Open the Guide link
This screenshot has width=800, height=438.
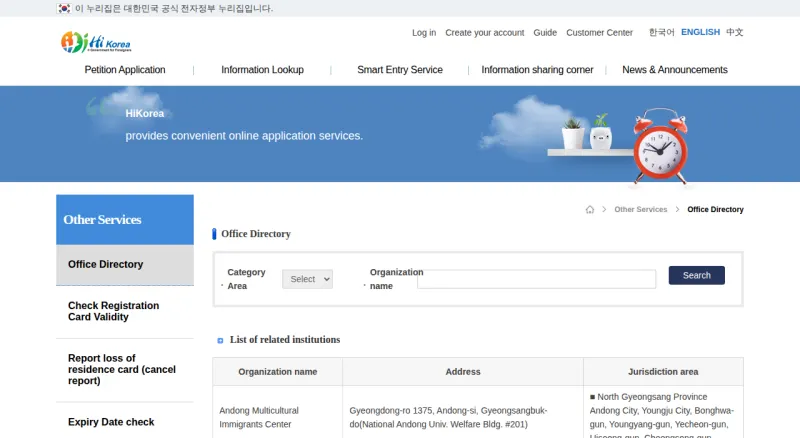545,33
